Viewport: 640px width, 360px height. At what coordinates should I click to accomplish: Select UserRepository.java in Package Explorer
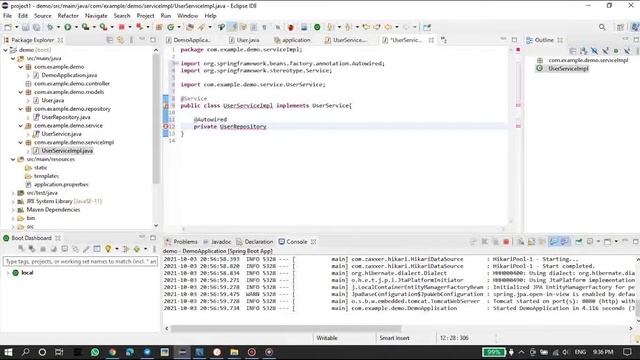coord(66,117)
